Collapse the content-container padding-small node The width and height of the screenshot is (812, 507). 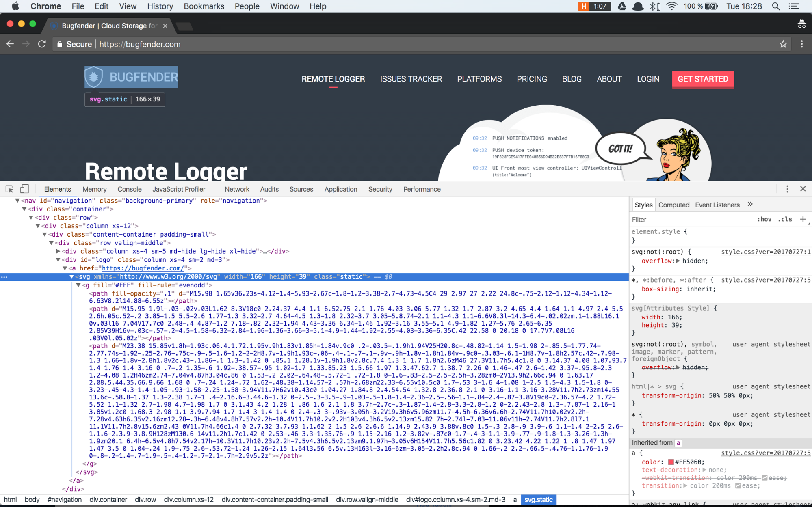point(45,235)
